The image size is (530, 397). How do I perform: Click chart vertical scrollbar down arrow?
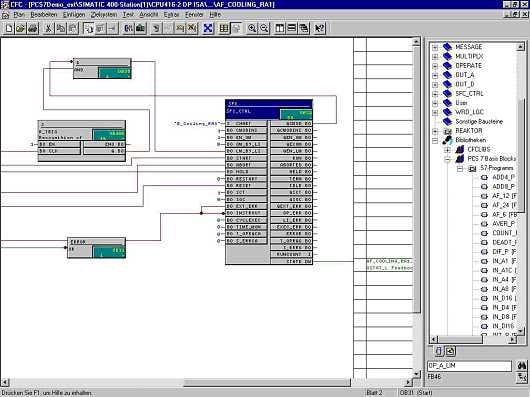416,374
